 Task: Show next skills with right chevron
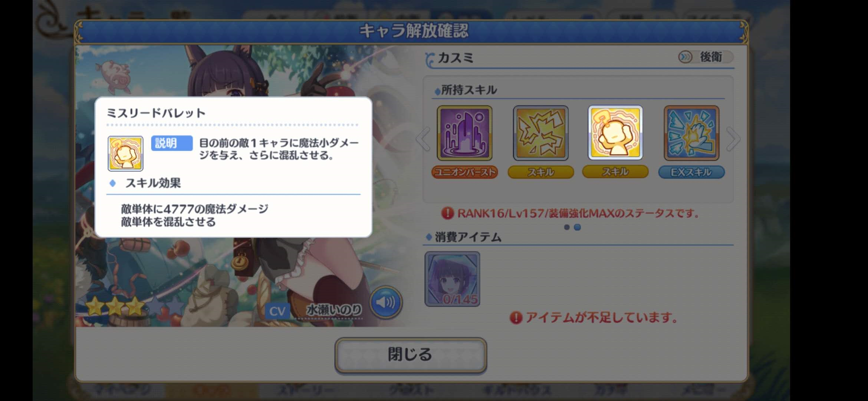click(x=733, y=139)
